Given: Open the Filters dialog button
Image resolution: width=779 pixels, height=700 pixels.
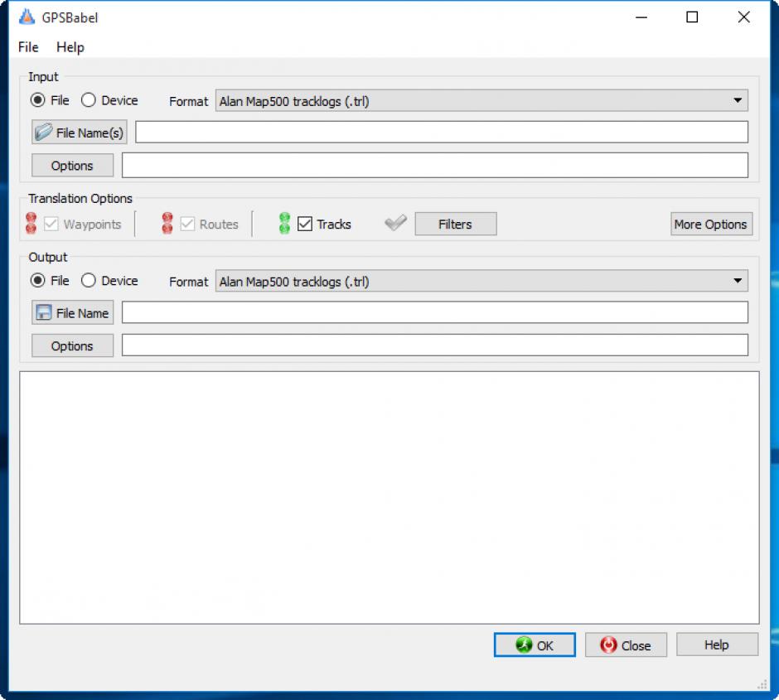Looking at the screenshot, I should click(x=456, y=224).
